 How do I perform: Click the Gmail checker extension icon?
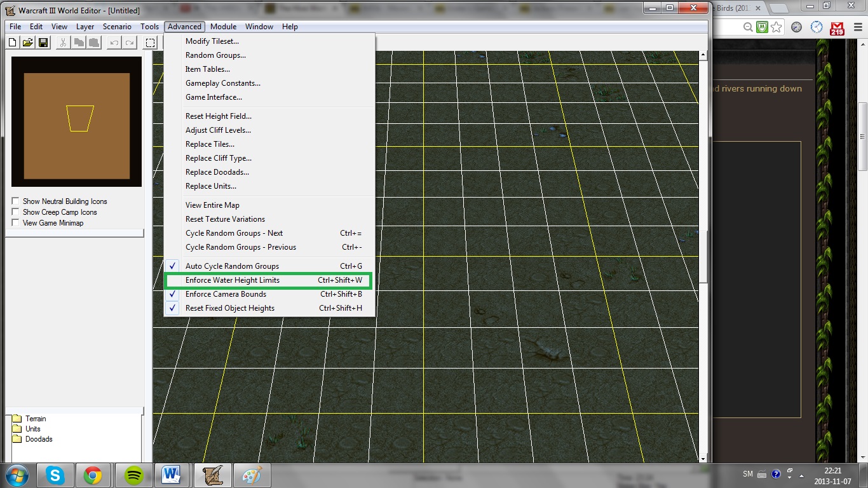[x=837, y=27]
